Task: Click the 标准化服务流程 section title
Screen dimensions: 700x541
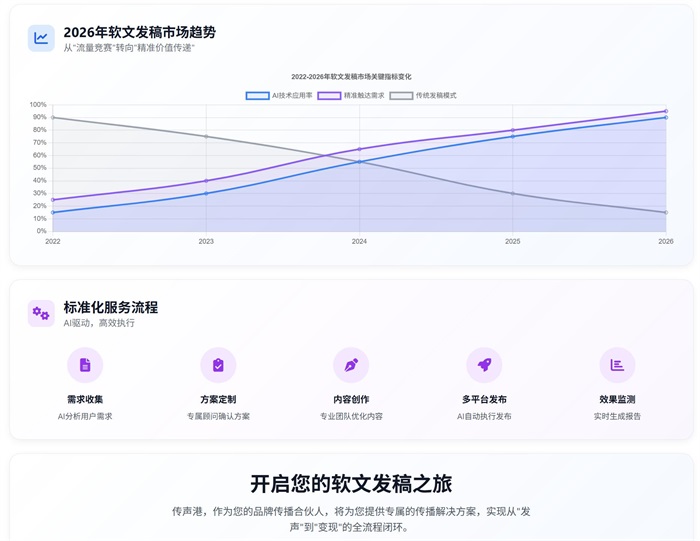Action: pos(110,307)
